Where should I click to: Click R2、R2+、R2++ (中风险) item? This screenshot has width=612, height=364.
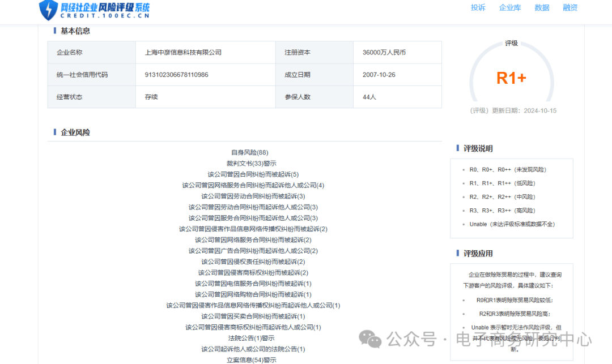coord(502,197)
